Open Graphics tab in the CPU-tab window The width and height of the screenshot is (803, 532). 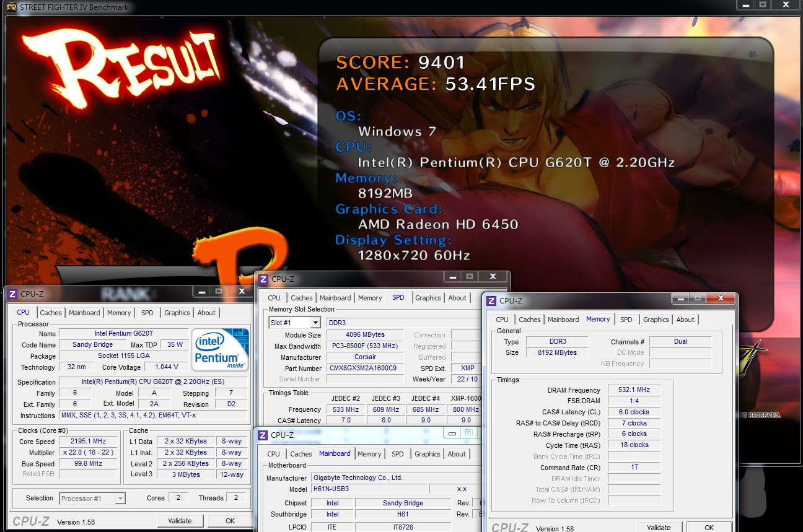pyautogui.click(x=177, y=313)
